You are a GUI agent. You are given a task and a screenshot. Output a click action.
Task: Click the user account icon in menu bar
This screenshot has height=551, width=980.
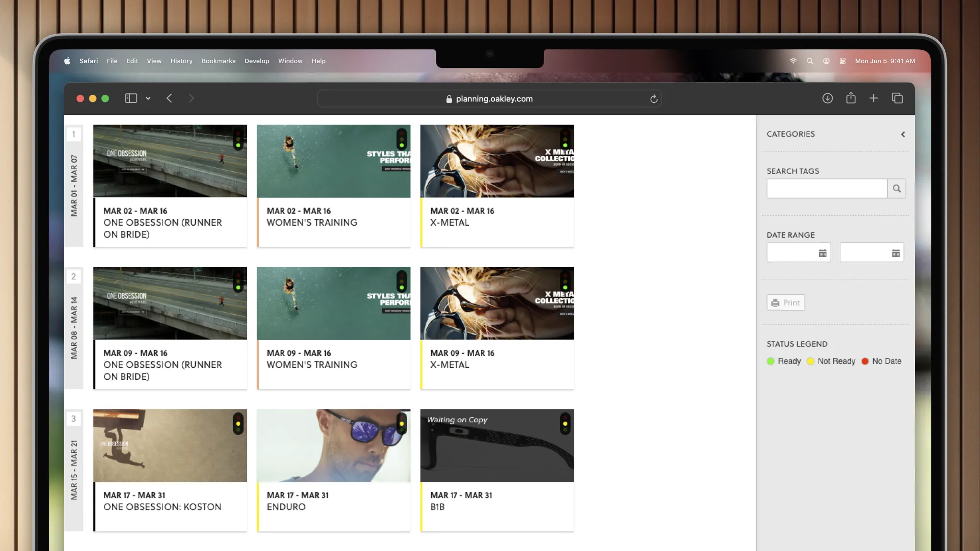pyautogui.click(x=826, y=61)
